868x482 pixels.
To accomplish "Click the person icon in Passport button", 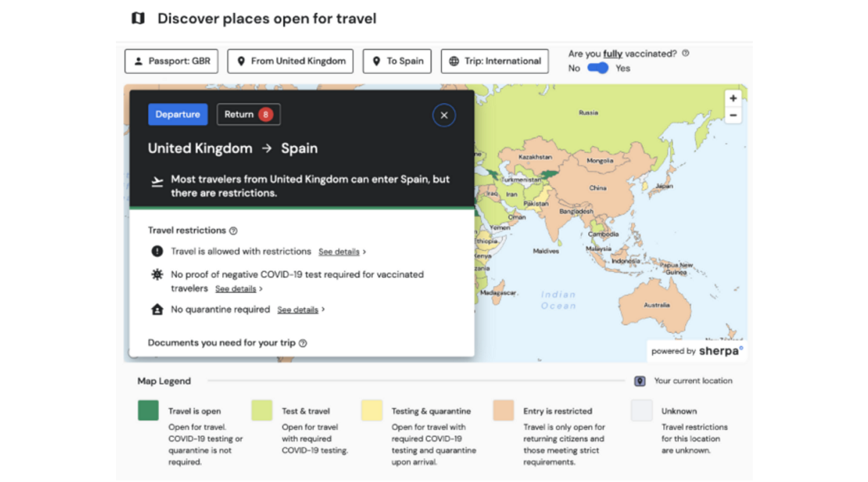I will click(139, 61).
